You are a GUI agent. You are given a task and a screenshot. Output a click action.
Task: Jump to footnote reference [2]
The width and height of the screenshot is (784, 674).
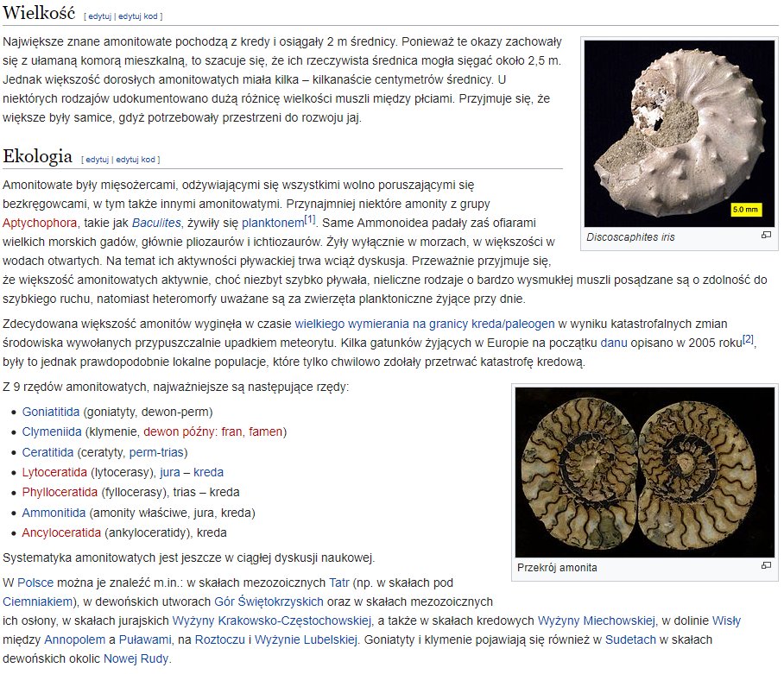pos(748,339)
